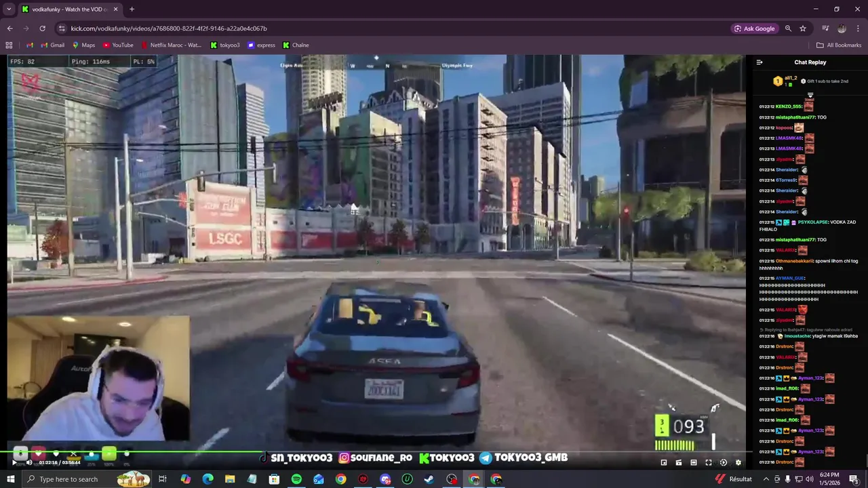Reload the Kick page
This screenshot has width=868, height=488.
pyautogui.click(x=42, y=28)
